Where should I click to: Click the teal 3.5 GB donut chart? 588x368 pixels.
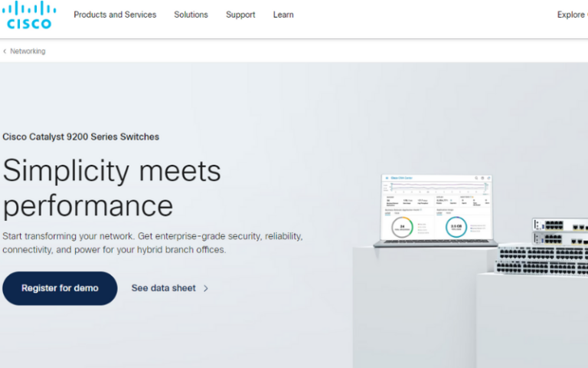click(456, 227)
